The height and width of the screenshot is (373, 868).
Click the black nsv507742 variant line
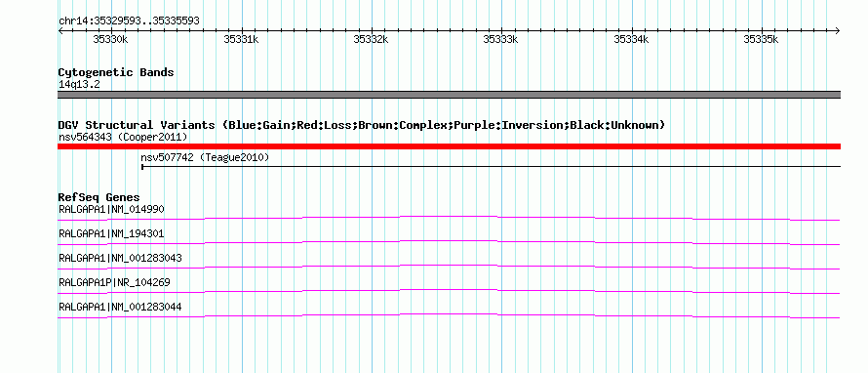491,166
